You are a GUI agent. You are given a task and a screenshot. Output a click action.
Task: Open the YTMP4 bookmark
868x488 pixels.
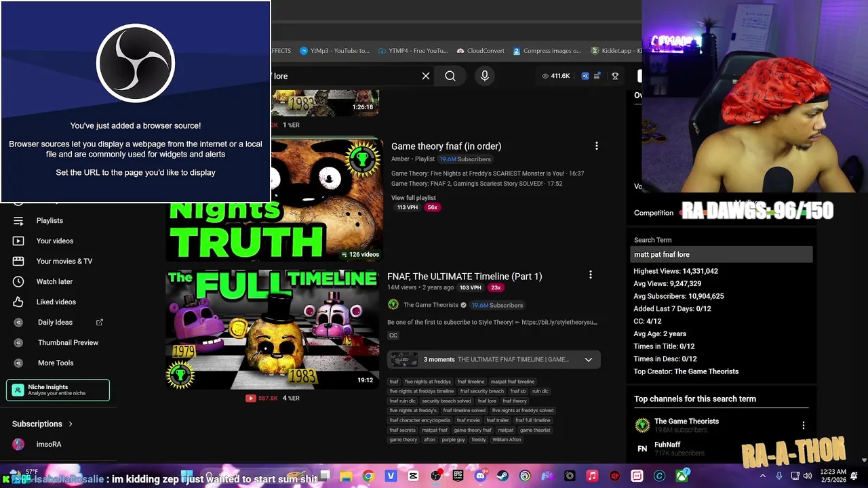pyautogui.click(x=413, y=51)
